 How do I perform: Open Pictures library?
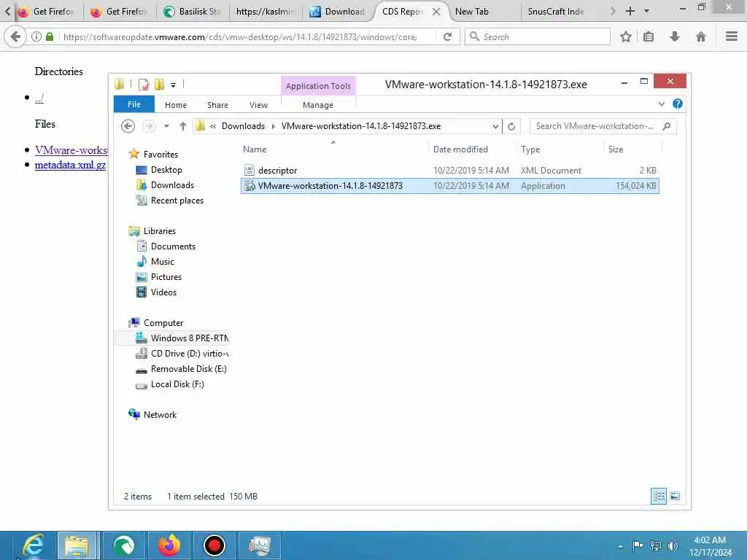(166, 276)
